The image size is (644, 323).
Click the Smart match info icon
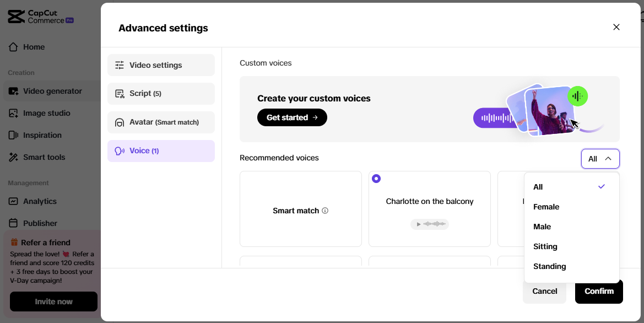[x=325, y=211]
